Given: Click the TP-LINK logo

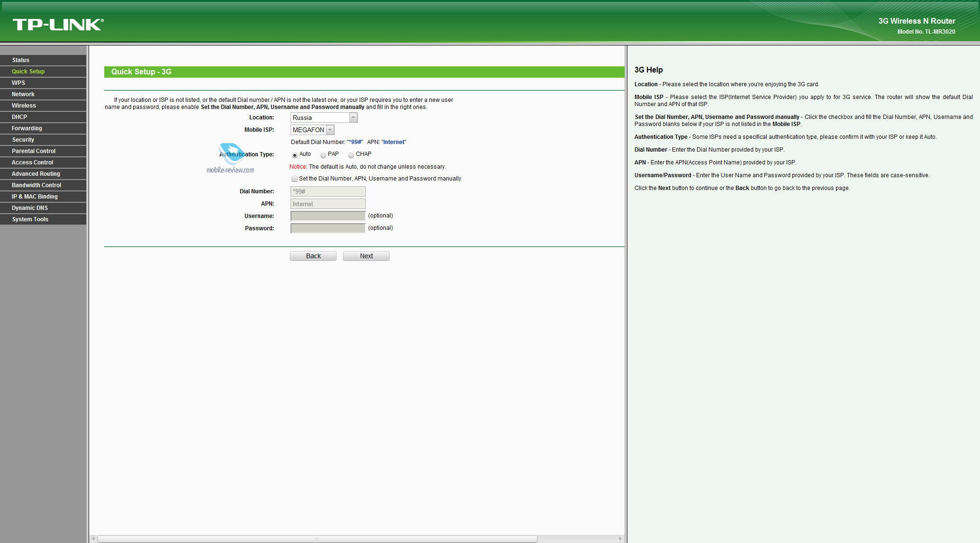Looking at the screenshot, I should coord(58,25).
